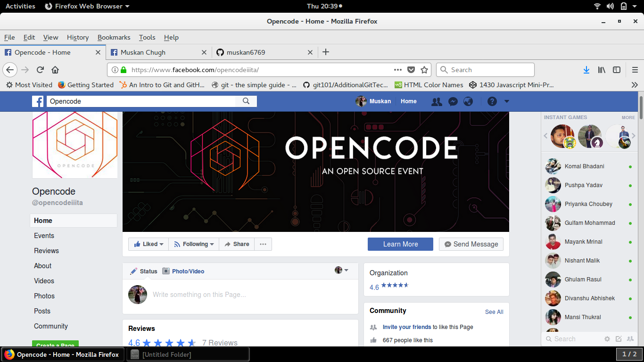Open notifications globe icon
Screen dimensions: 644x362
468,101
